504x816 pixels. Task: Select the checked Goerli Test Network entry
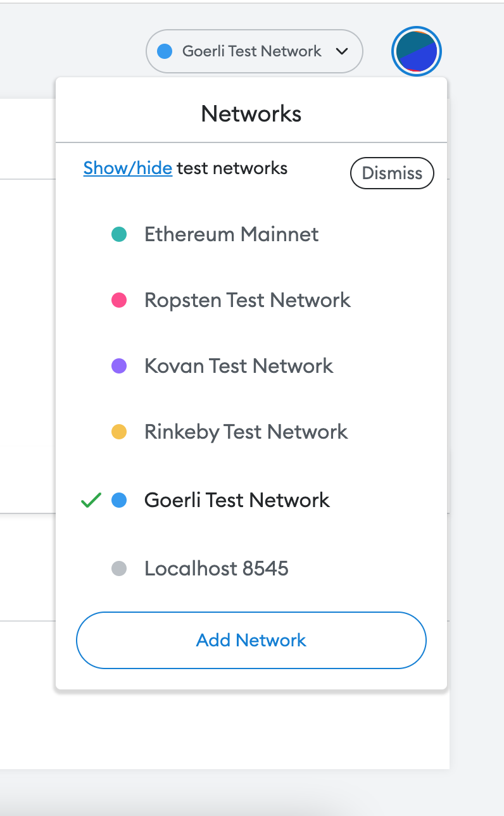[x=237, y=501]
